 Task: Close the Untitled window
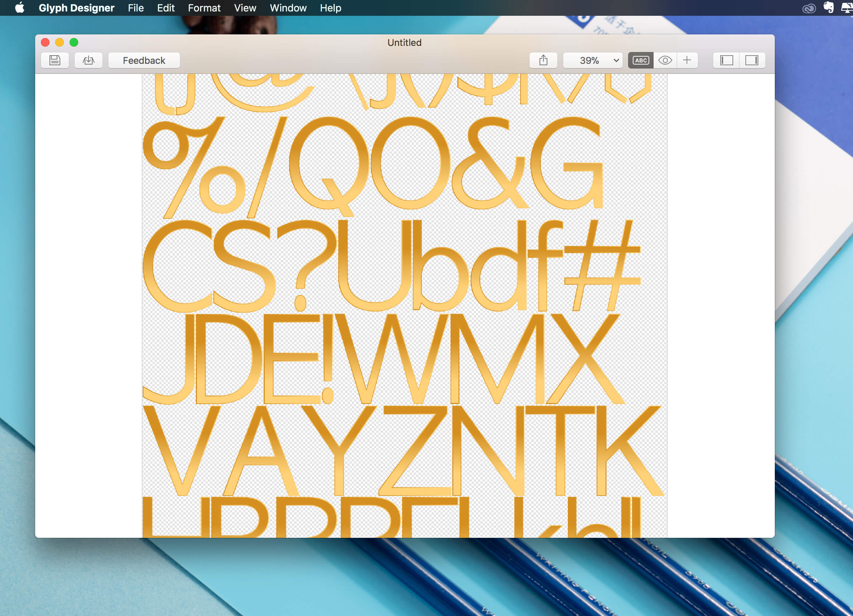[x=45, y=42]
